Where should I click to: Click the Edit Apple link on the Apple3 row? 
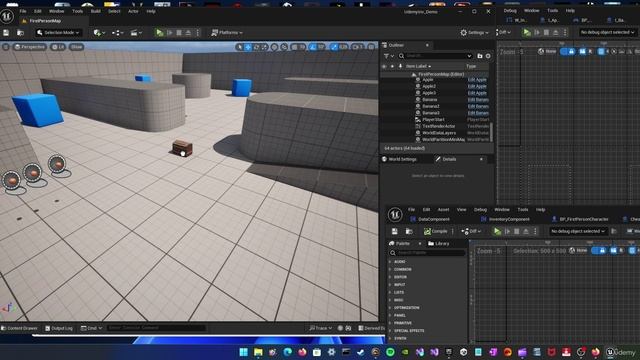[477, 93]
